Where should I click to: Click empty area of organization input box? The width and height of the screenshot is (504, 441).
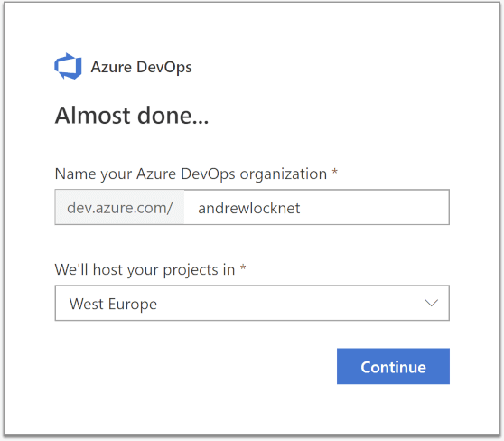pyautogui.click(x=375, y=207)
